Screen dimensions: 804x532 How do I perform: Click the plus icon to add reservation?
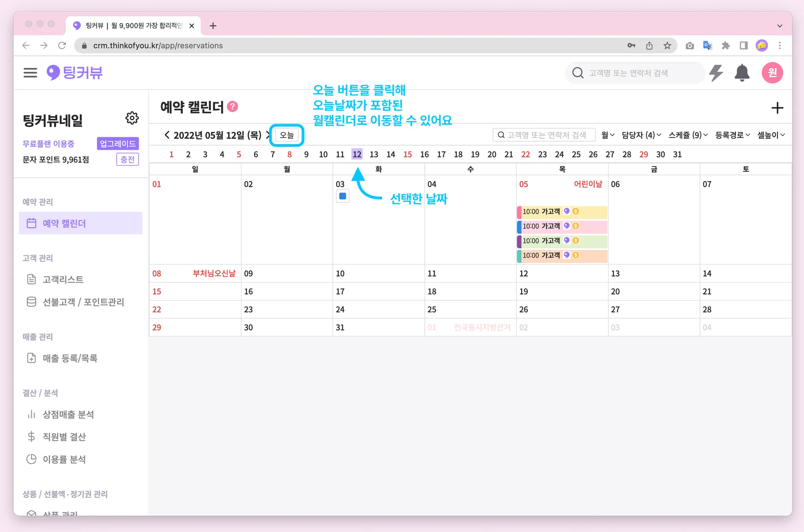pyautogui.click(x=777, y=108)
